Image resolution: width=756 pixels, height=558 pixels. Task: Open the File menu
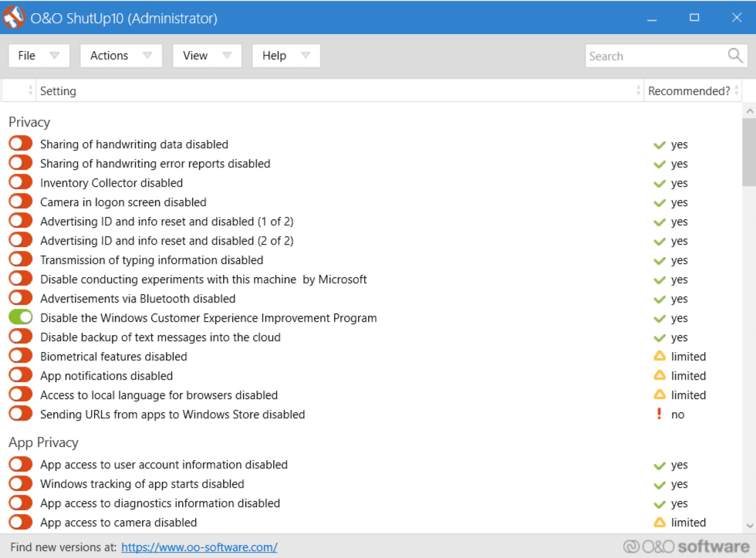tap(39, 56)
